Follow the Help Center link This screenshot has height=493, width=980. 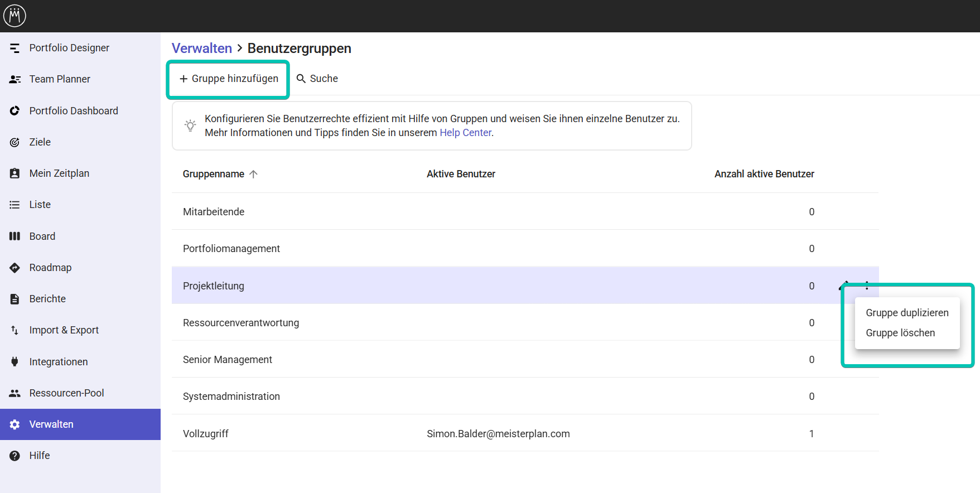tap(465, 133)
